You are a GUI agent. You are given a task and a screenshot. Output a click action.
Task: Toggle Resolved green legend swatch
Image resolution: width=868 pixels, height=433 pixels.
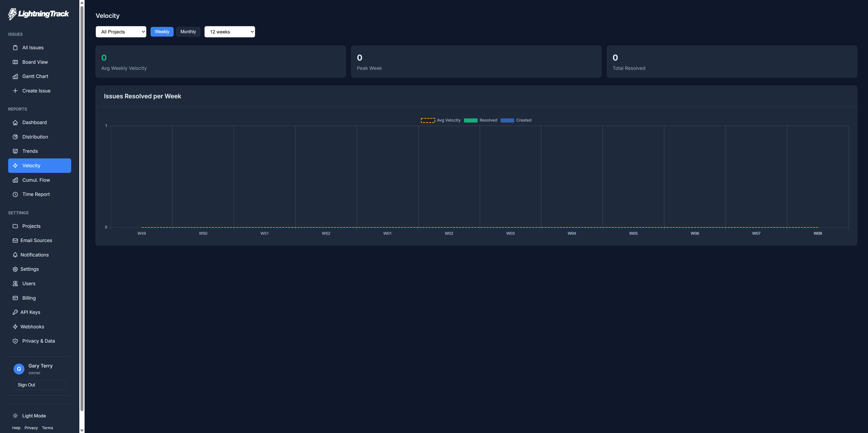470,120
